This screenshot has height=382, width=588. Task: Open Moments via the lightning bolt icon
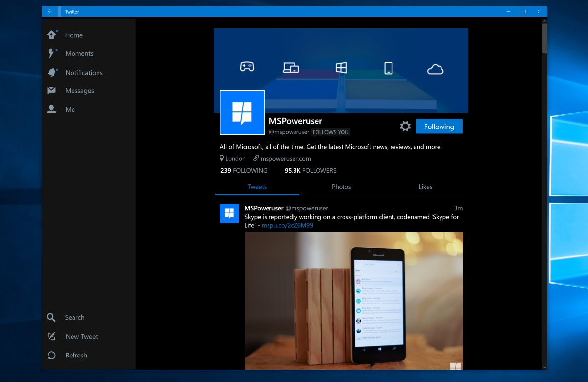(51, 53)
